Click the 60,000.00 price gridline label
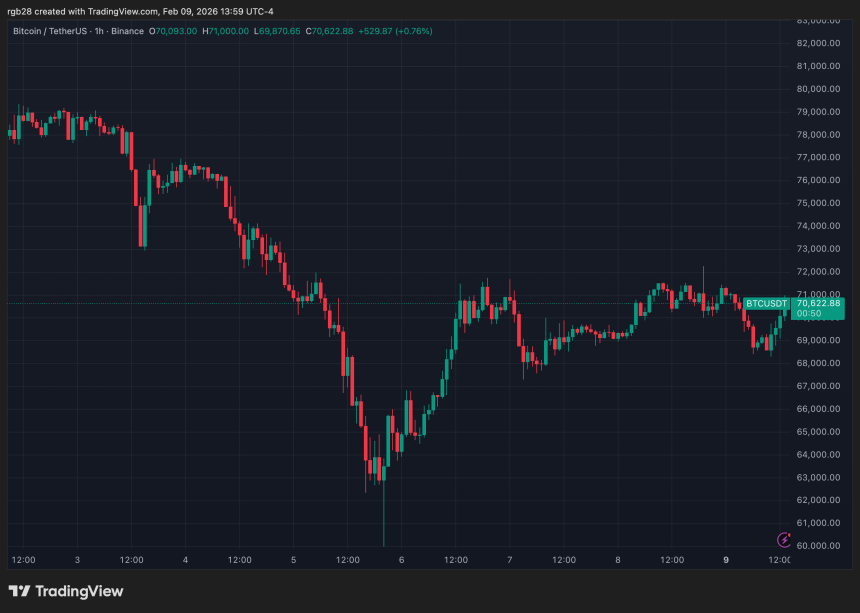This screenshot has height=613, width=860. 819,545
